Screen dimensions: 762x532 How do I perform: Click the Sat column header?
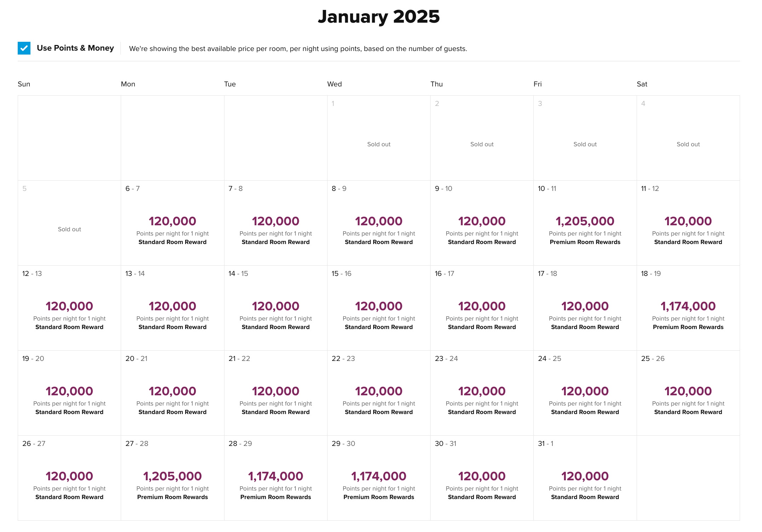coord(642,84)
